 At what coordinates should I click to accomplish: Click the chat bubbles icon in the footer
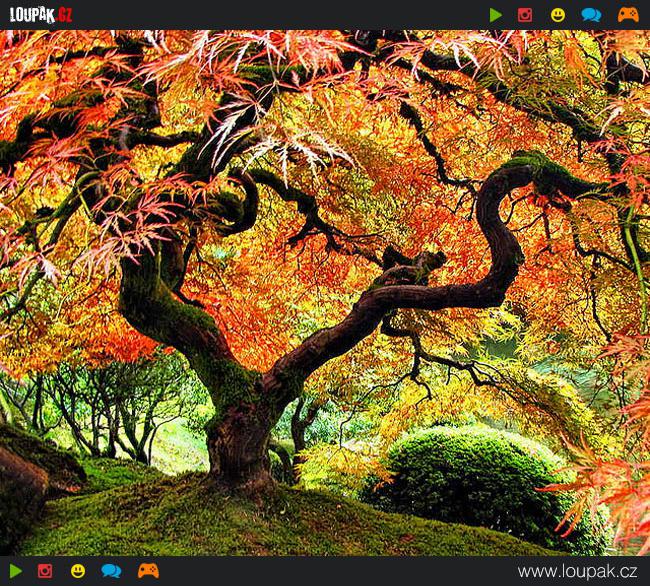(x=111, y=571)
